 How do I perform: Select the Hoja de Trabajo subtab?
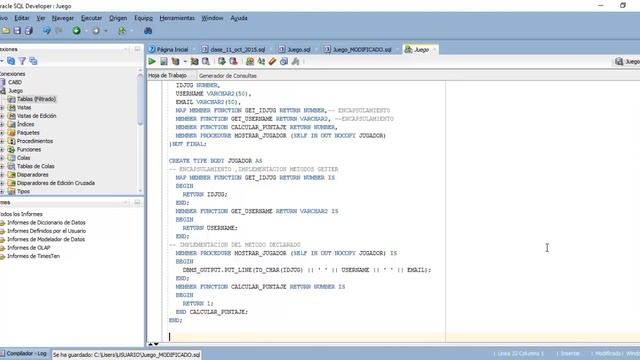167,76
